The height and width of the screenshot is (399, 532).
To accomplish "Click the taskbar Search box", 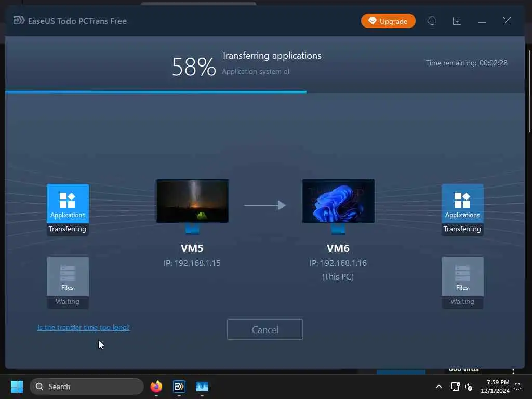I will click(87, 387).
